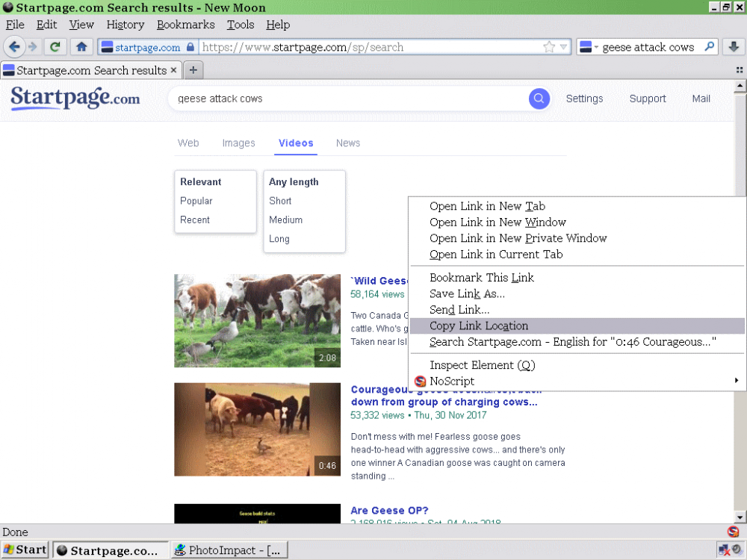Go to the Home page icon
747x560 pixels.
(81, 47)
